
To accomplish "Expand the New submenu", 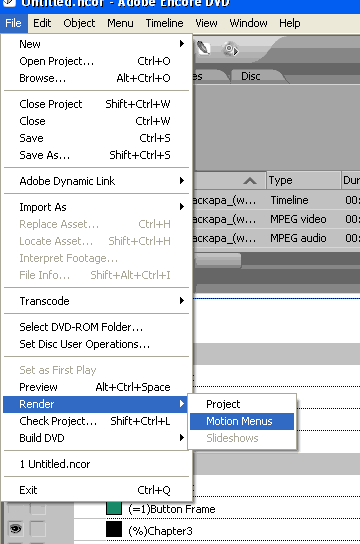I will [x=96, y=44].
